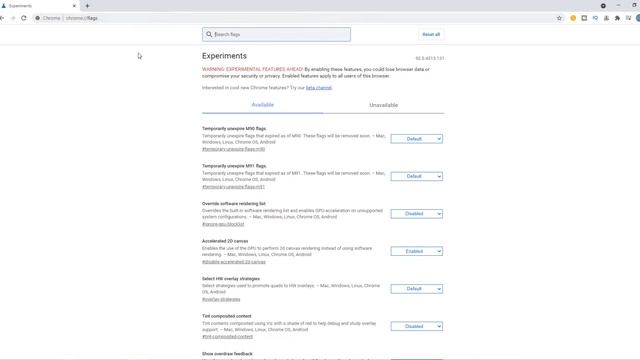Click the #ignore-gpu-blocklist anchor link

coord(223,224)
